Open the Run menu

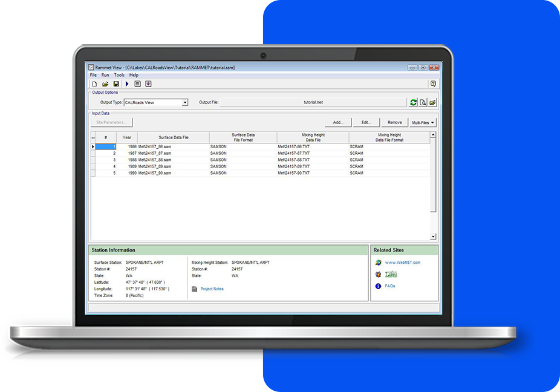pos(105,75)
